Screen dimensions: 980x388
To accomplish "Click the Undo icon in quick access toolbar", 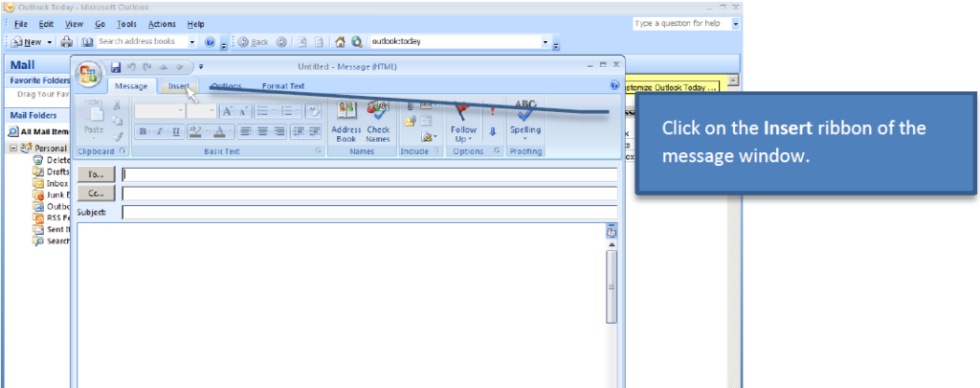I will coord(131,66).
